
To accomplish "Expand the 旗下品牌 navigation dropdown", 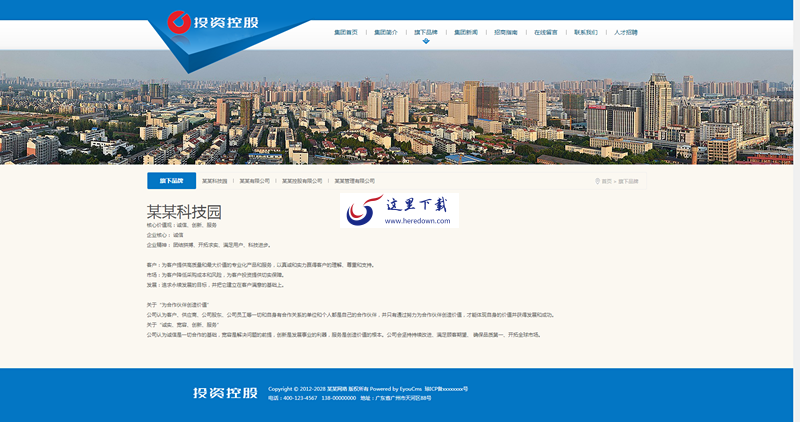I will coord(426,32).
